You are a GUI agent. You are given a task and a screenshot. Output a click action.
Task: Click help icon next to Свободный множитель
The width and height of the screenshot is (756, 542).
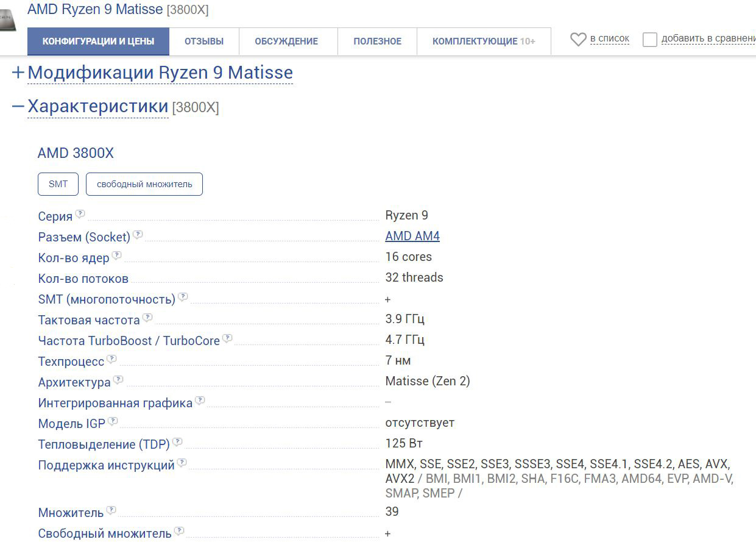coord(179,531)
